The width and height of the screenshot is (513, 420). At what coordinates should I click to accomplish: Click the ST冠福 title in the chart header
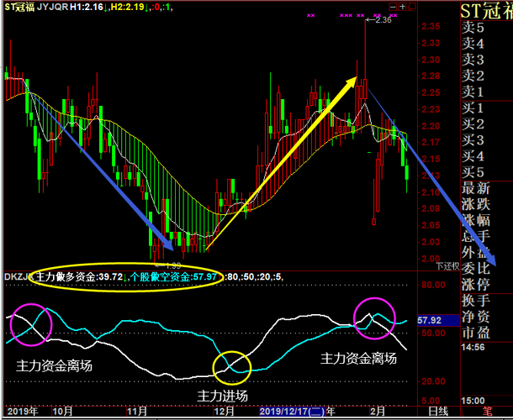[19, 7]
